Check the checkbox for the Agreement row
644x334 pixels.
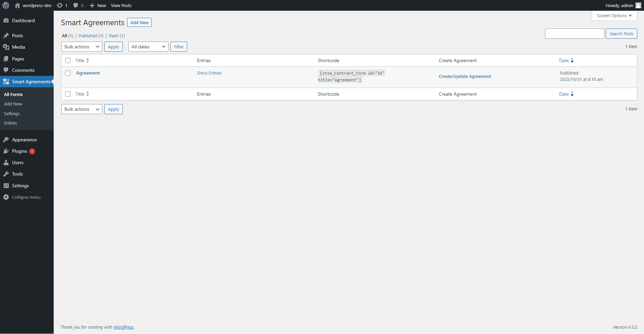point(68,73)
